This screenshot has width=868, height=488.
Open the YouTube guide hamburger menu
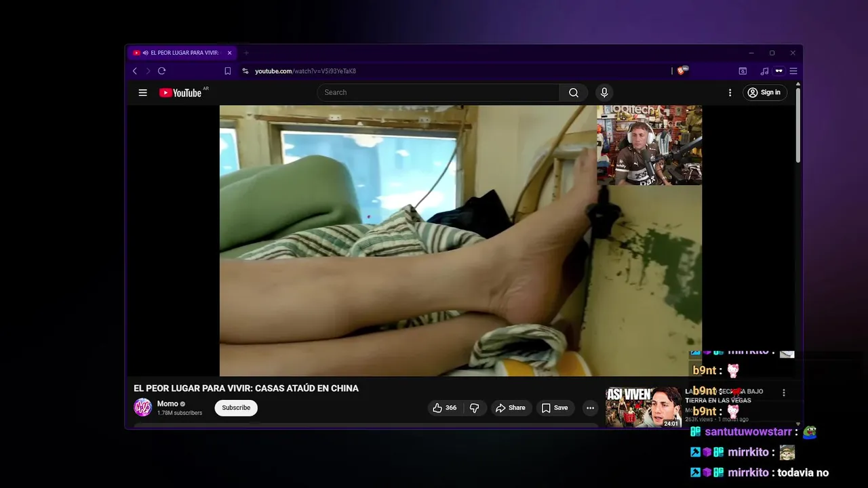point(142,93)
